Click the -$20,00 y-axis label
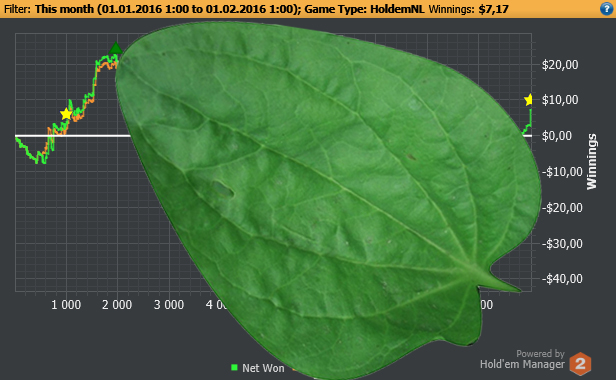616x380 pixels. coord(562,207)
